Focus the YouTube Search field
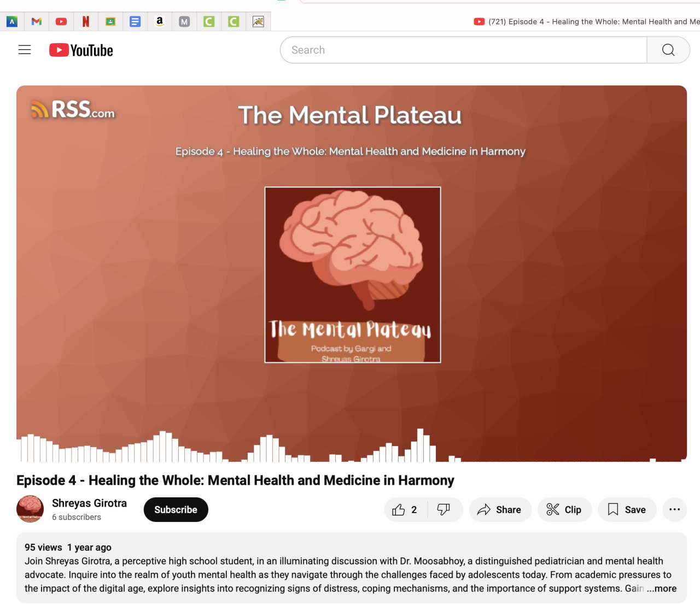Viewport: 700px width, 605px height. coord(464,50)
